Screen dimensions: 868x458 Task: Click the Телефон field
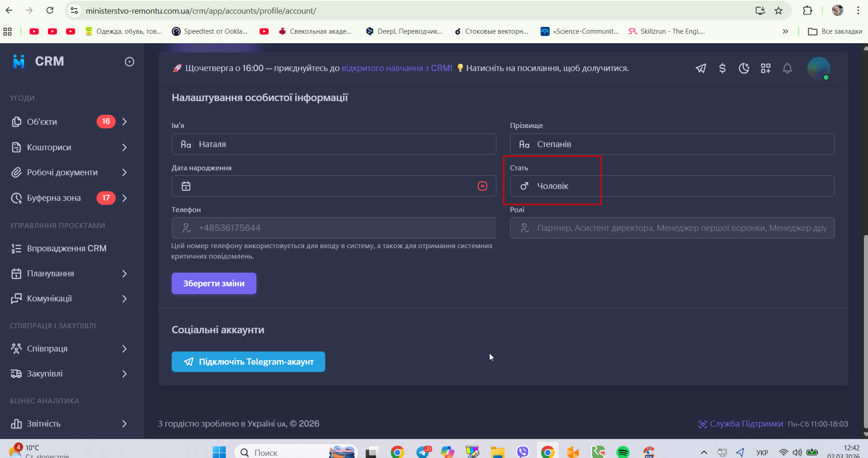pos(334,228)
